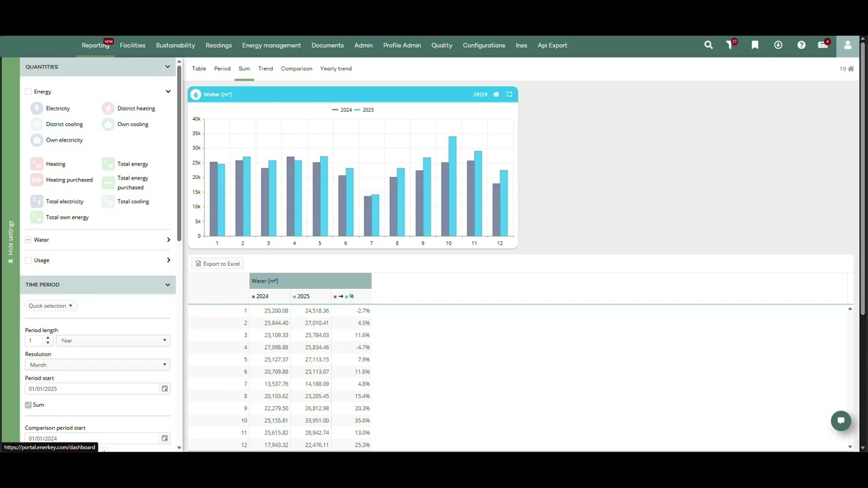Open the Year period unit dropdown
This screenshot has width=868, height=488.
113,340
